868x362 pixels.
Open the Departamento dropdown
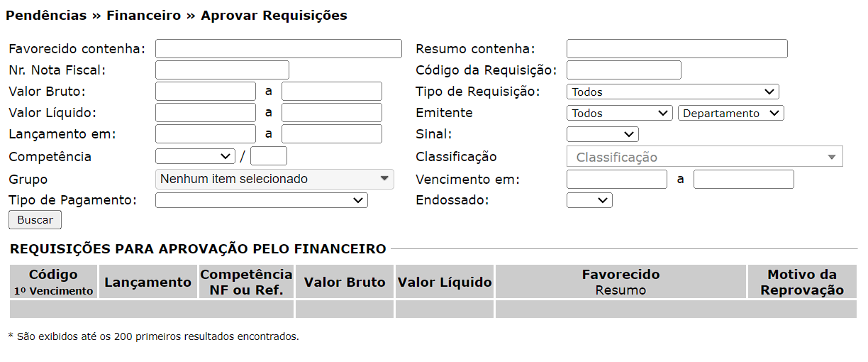[730, 113]
